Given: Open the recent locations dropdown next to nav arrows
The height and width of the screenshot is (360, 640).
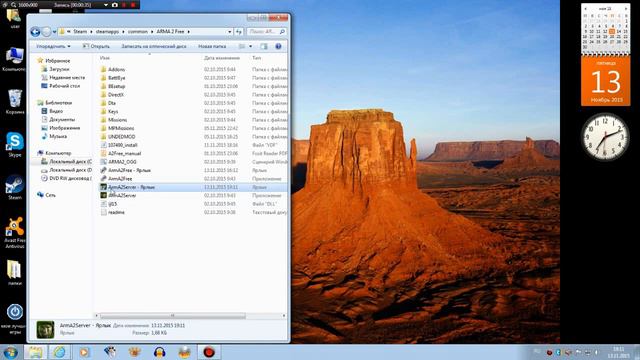Looking at the screenshot, I should coord(54,32).
